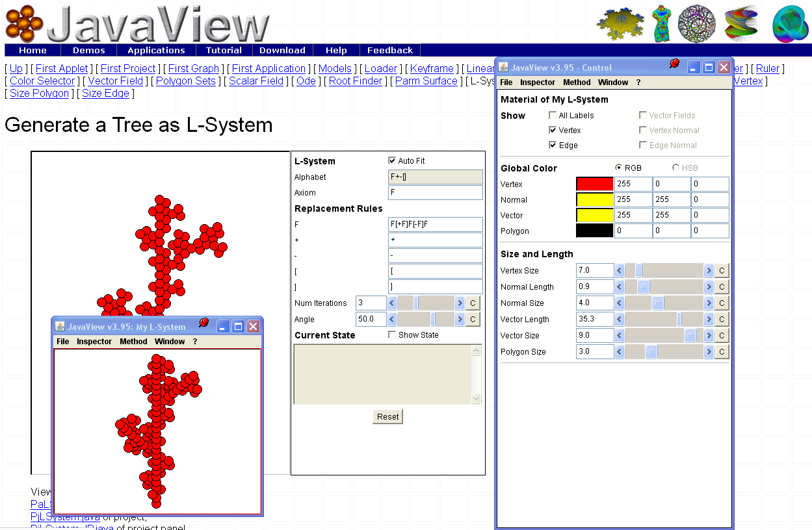Decrease Normal Length with left arrow
Screen dimensions: 812x530
tap(620, 287)
